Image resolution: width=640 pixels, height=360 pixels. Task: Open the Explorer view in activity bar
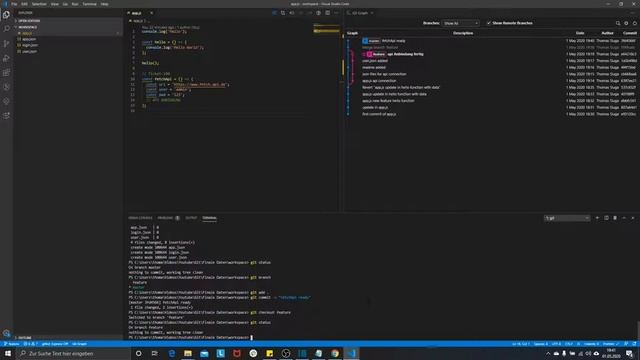coord(6,15)
